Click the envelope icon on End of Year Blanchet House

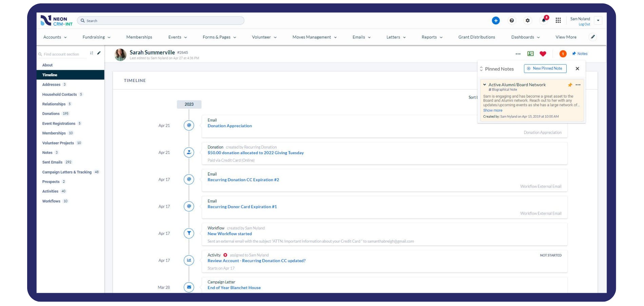189,287
